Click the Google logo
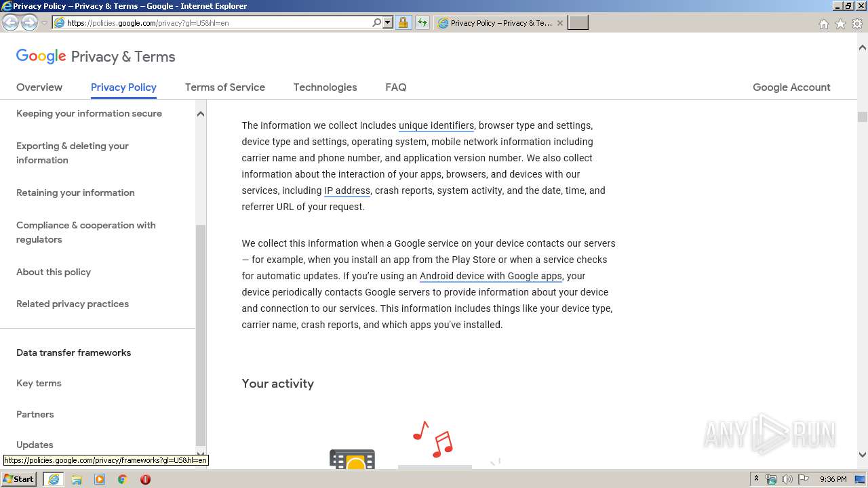This screenshot has height=488, width=868. pyautogui.click(x=41, y=56)
